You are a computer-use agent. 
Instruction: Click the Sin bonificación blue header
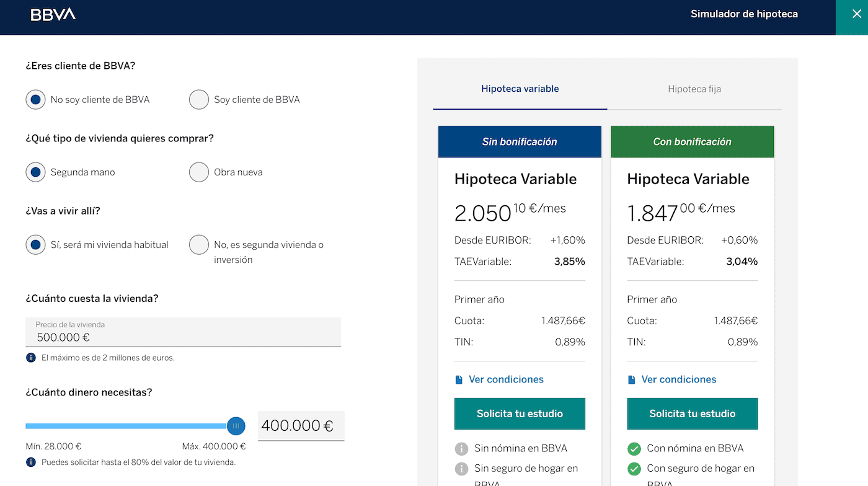tap(520, 141)
